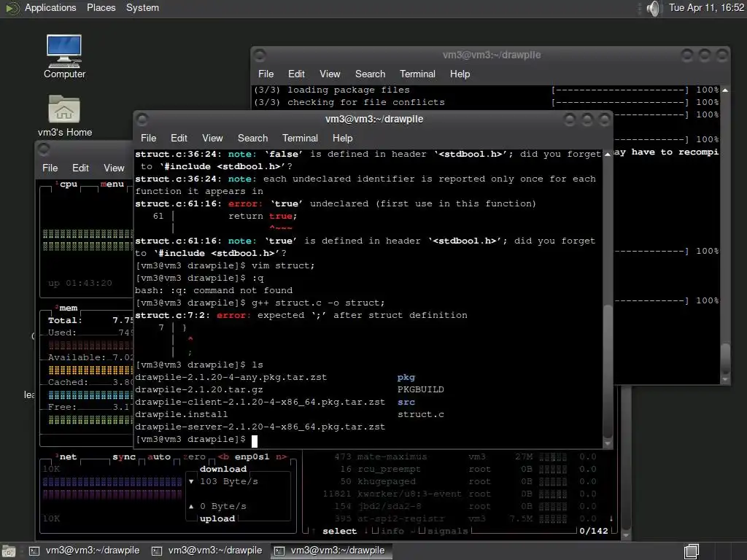Open Help menu in back pacman terminal
Screen dimensions: 747x560
(460, 74)
